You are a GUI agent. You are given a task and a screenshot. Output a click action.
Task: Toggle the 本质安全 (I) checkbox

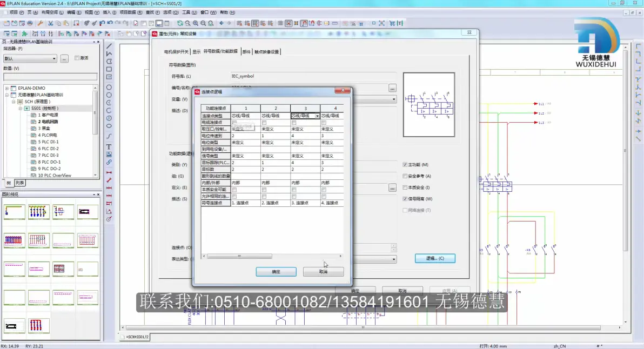[405, 187]
